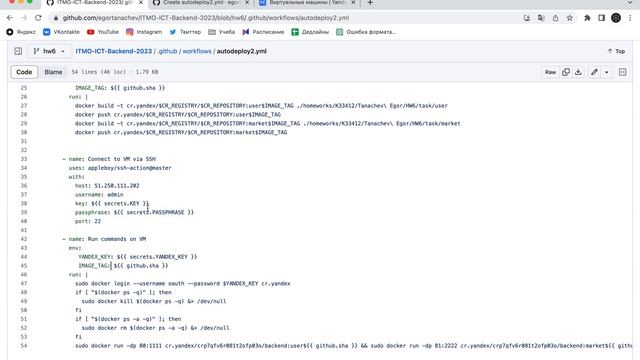This screenshot has width=640, height=360.
Task: Click the 'port: 22' line
Action: [x=88, y=221]
